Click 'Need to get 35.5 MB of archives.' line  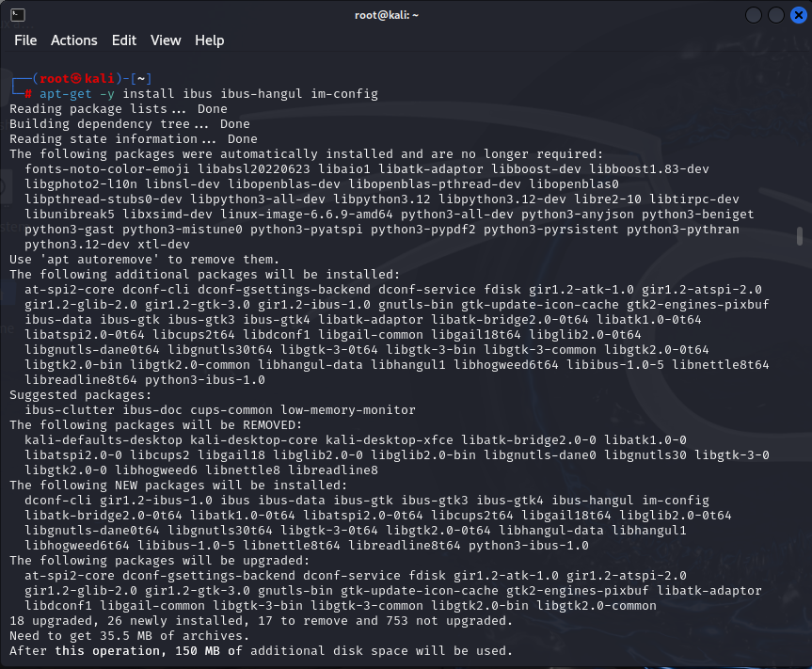click(130, 635)
